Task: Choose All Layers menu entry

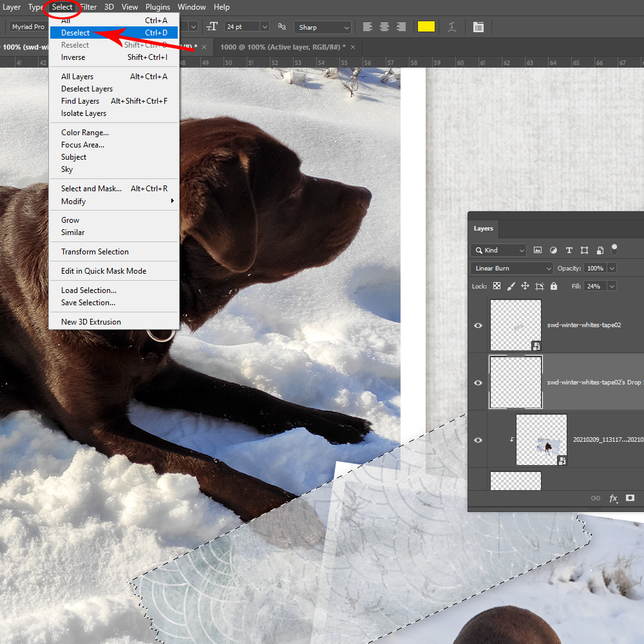Action: pos(114,77)
